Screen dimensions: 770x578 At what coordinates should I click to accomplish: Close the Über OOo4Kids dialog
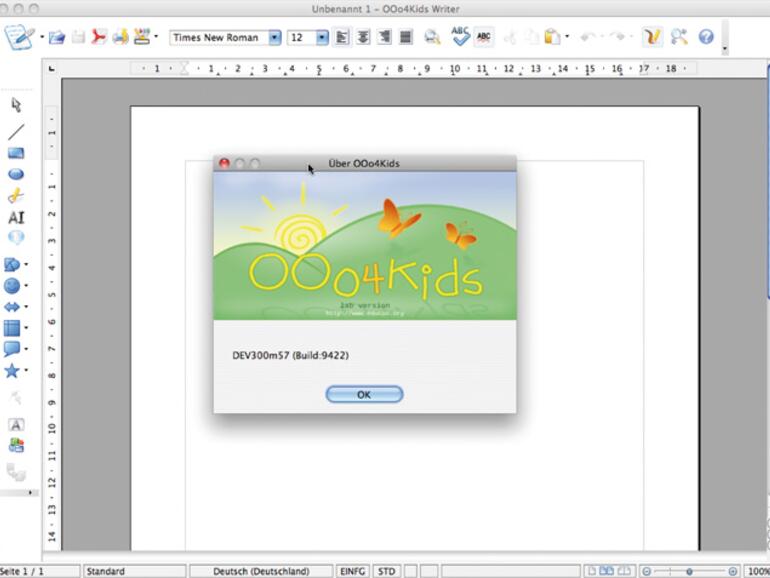(224, 164)
